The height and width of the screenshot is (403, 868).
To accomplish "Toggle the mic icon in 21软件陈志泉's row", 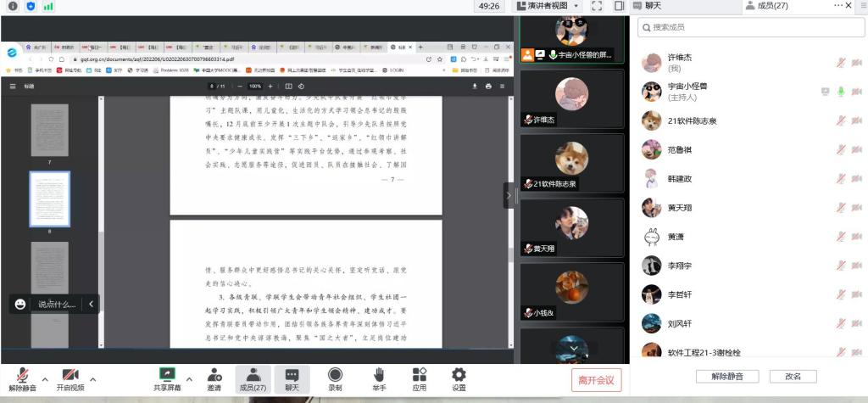I will (841, 120).
